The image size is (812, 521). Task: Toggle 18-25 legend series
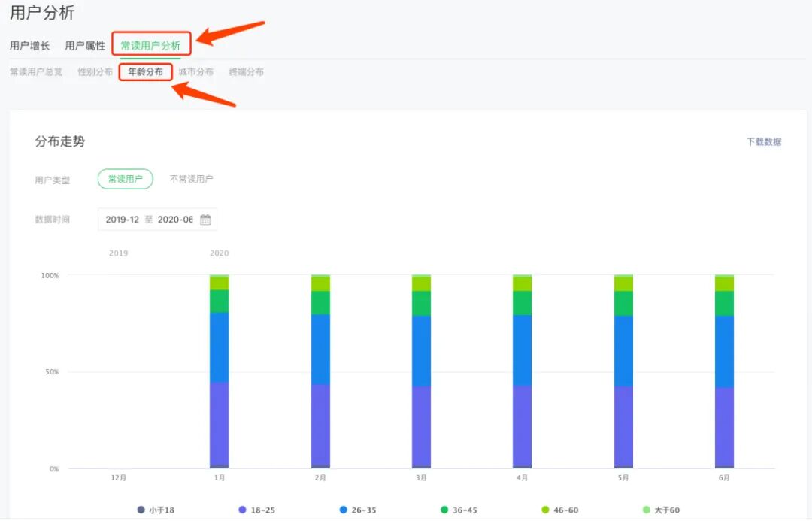pos(257,510)
